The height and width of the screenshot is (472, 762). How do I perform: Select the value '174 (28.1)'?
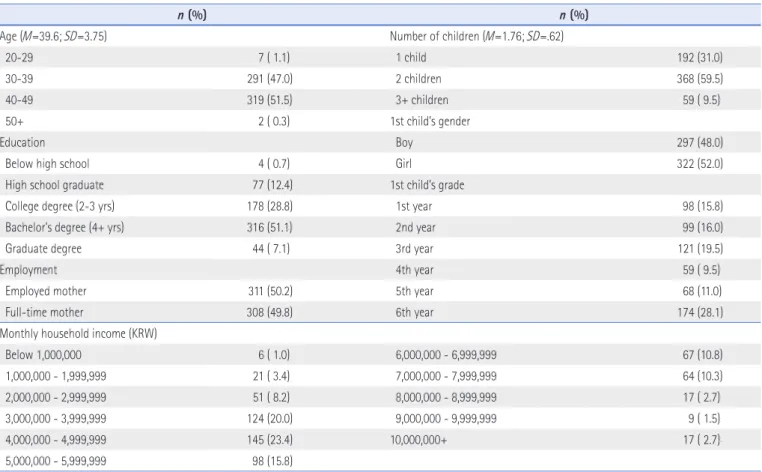[x=700, y=313]
